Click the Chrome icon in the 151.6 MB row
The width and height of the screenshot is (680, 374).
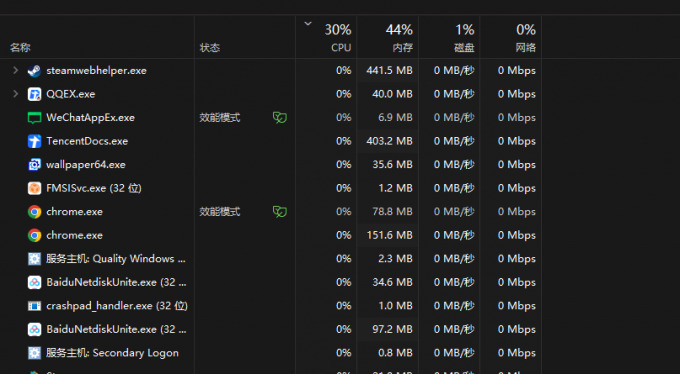pos(34,235)
